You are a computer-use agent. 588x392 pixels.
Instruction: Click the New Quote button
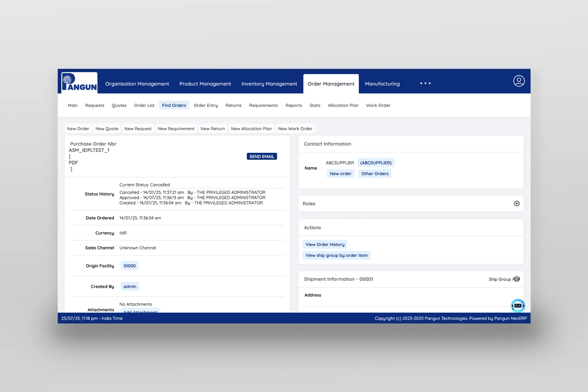tap(107, 129)
